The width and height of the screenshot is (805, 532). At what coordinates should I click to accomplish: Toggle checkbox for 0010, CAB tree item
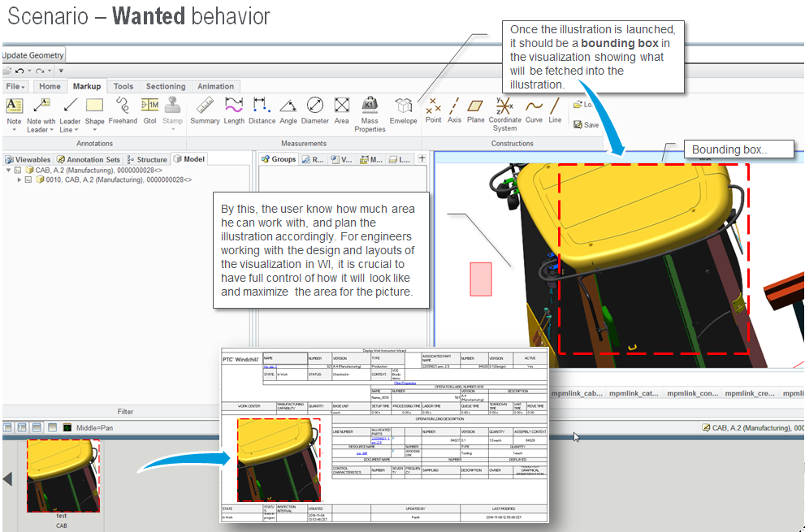coord(28,180)
